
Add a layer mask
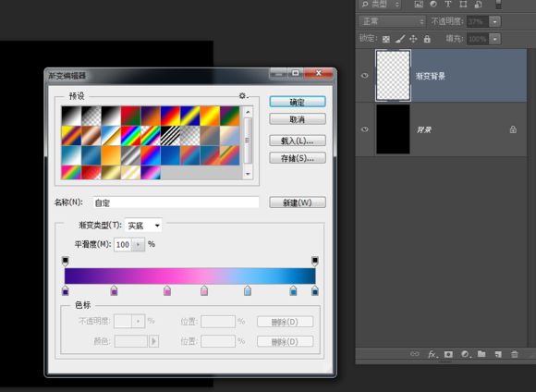point(448,354)
